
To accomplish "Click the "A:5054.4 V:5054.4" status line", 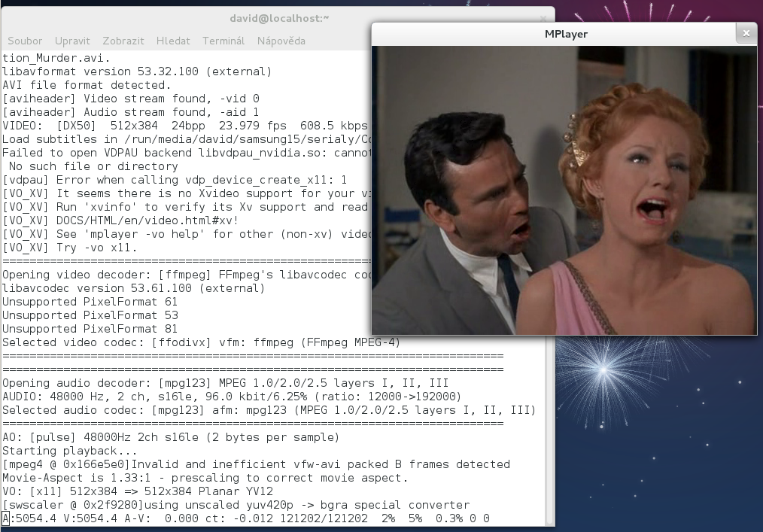I will [x=246, y=519].
